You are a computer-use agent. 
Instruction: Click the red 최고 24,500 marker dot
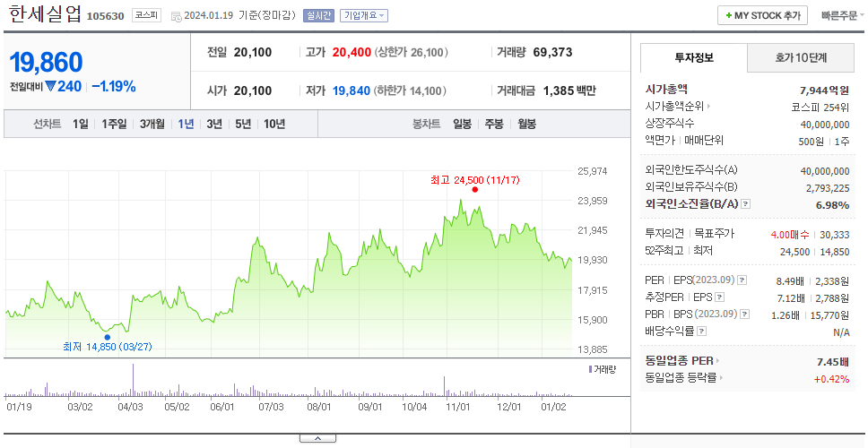point(474,190)
